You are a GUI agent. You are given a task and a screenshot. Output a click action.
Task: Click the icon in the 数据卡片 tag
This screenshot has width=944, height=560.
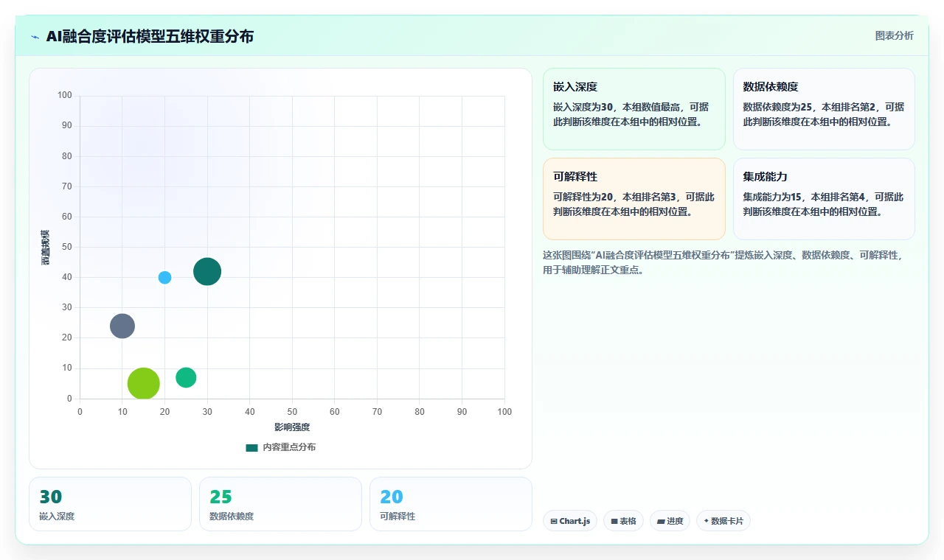pyautogui.click(x=707, y=521)
